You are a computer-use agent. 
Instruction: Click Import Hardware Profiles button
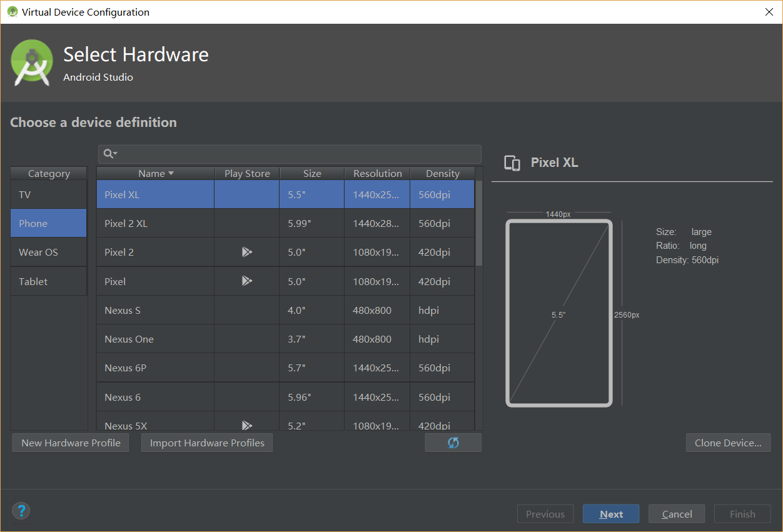(207, 443)
